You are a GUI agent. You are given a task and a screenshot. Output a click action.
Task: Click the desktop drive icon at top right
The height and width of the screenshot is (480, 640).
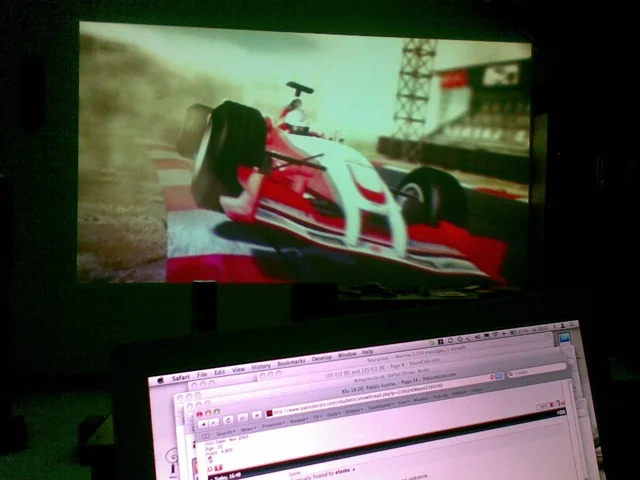click(x=566, y=340)
